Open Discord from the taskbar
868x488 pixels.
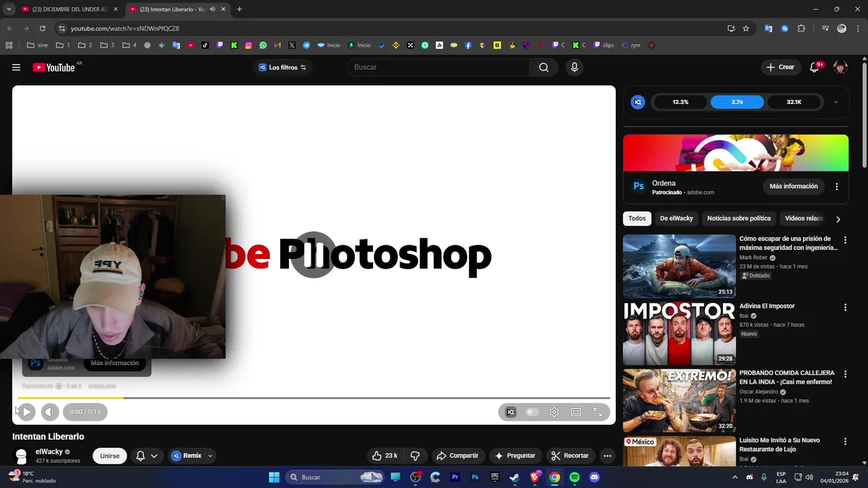pos(595,477)
